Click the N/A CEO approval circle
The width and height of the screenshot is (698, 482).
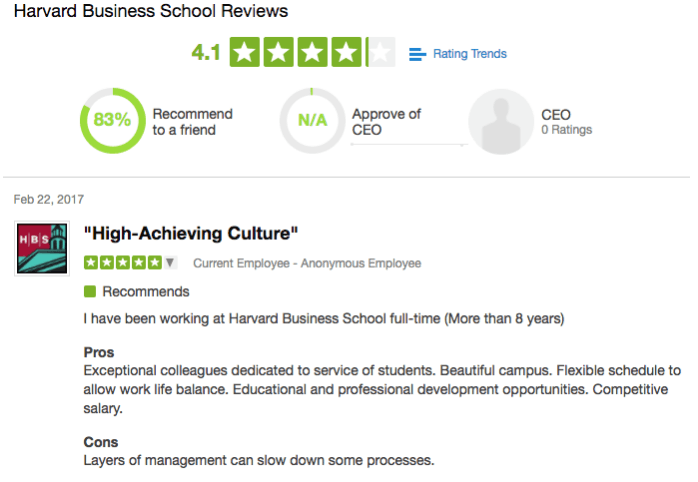[312, 122]
